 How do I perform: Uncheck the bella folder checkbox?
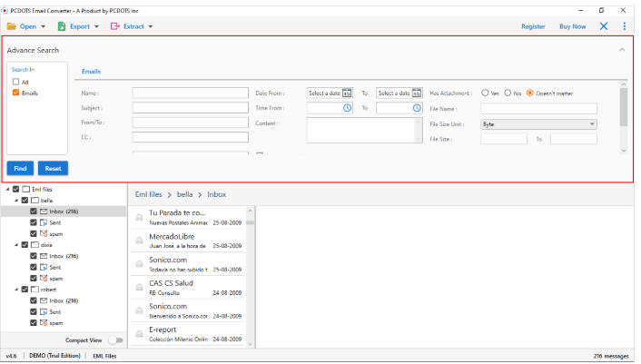(x=25, y=201)
